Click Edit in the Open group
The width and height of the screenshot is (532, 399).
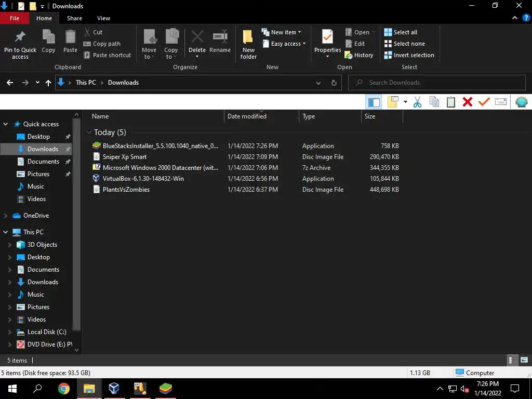[355, 44]
